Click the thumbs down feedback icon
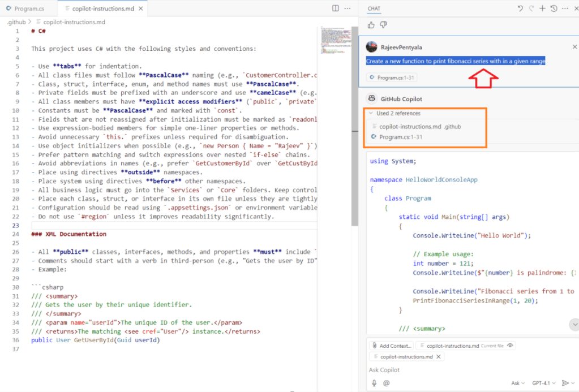The image size is (579, 392). [383, 25]
